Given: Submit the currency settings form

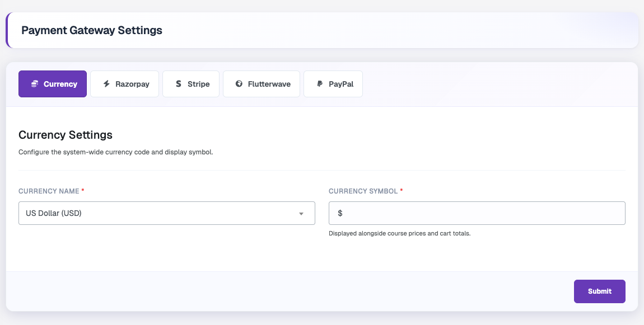Looking at the screenshot, I should [599, 291].
